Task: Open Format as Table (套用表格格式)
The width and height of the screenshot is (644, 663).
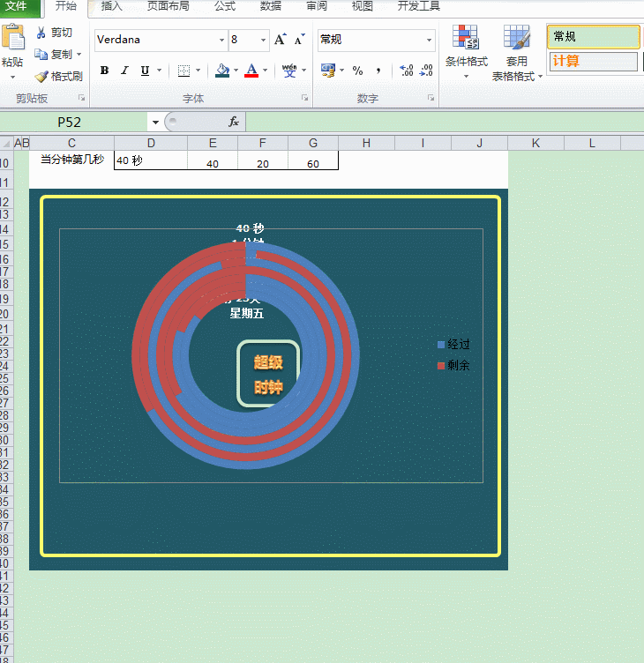Action: pyautogui.click(x=517, y=52)
